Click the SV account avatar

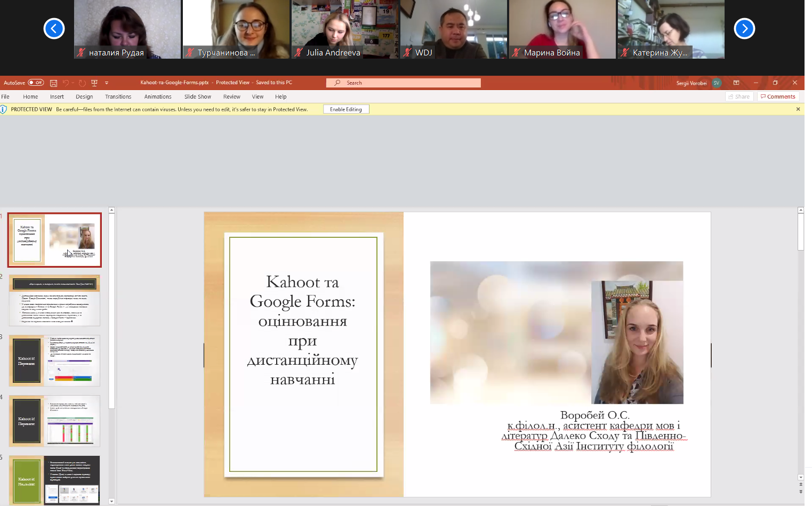(x=717, y=83)
